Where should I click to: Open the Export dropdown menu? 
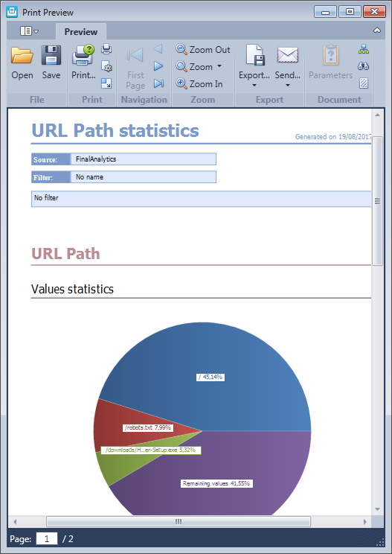254,66
